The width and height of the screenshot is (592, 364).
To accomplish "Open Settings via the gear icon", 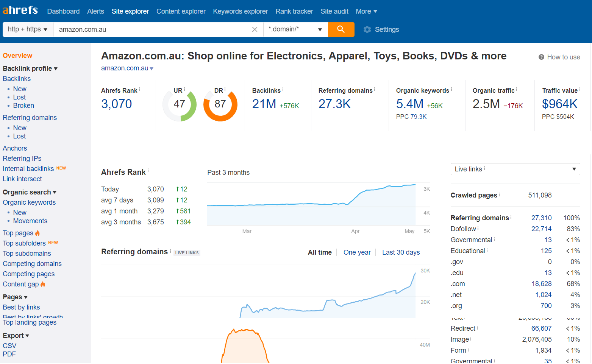I will click(367, 30).
